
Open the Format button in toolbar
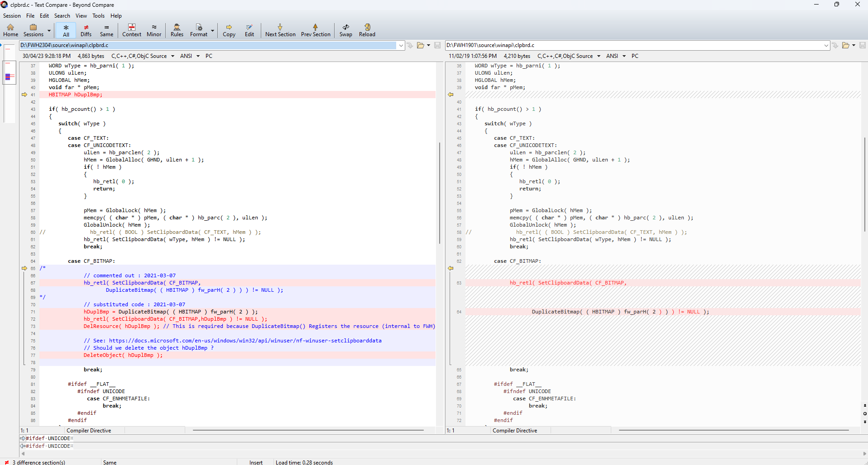coord(199,30)
